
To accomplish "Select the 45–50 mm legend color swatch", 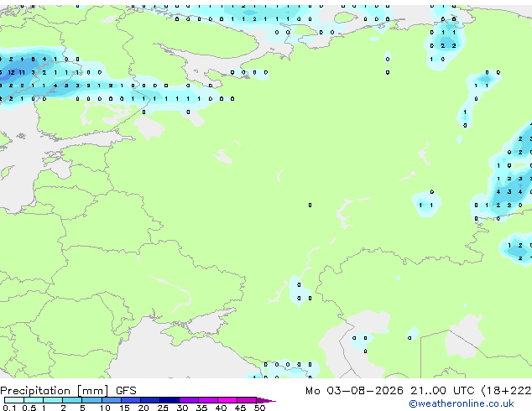I will pos(247,400).
